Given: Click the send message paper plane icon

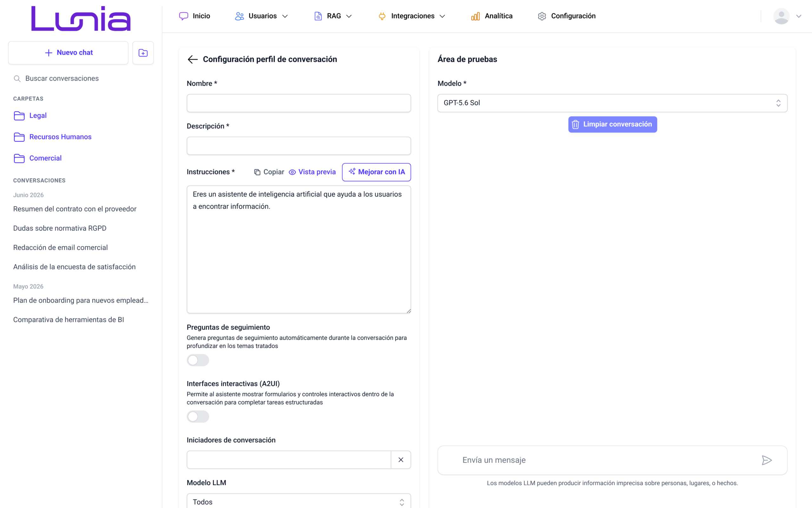Looking at the screenshot, I should coord(767,460).
